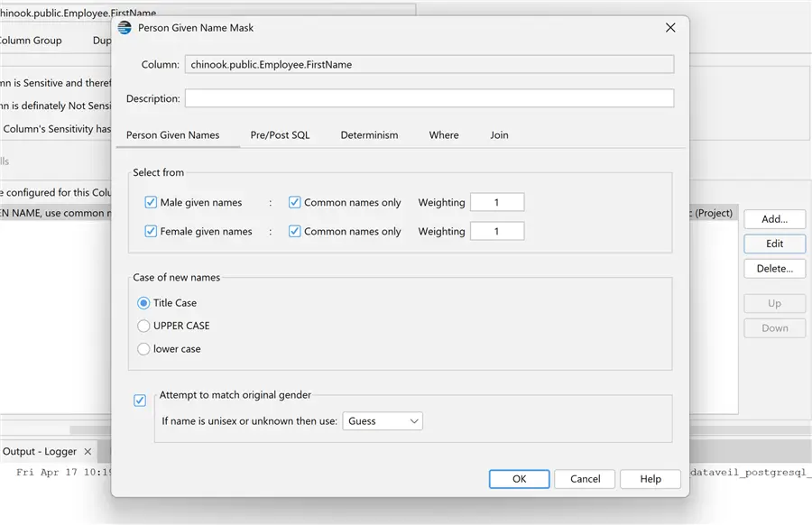Close the Output - Logger tab
The width and height of the screenshot is (812, 525).
[88, 451]
